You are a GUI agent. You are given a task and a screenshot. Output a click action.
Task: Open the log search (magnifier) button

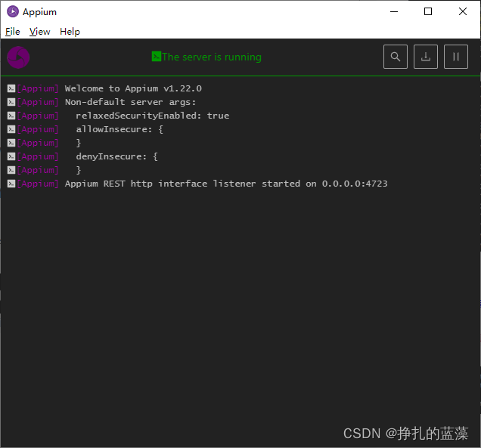pos(396,57)
